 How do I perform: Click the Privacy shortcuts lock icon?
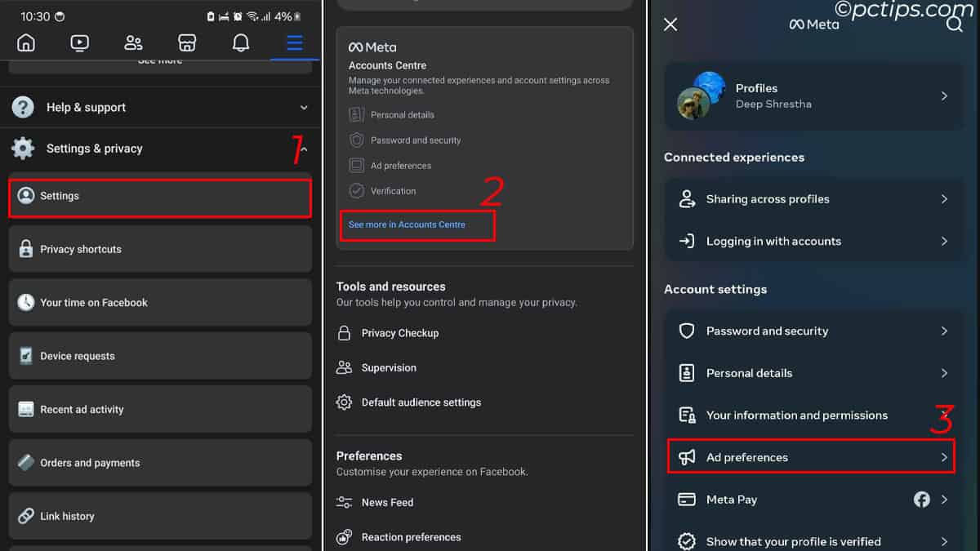(x=26, y=249)
